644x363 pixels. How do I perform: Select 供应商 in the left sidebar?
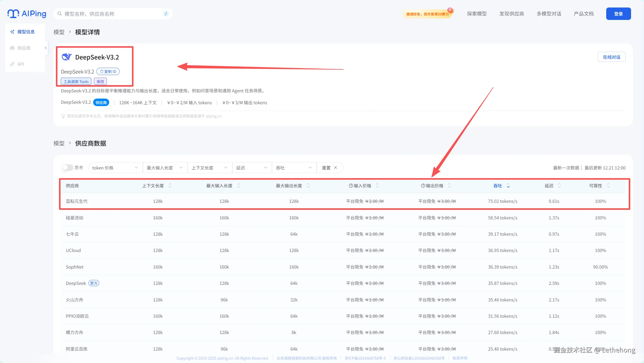pyautogui.click(x=24, y=48)
